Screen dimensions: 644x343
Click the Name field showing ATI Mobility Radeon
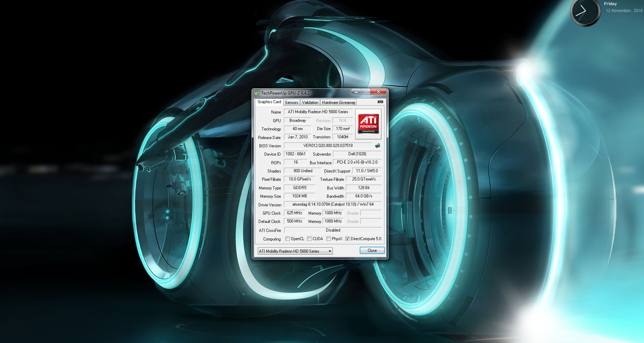coord(318,112)
